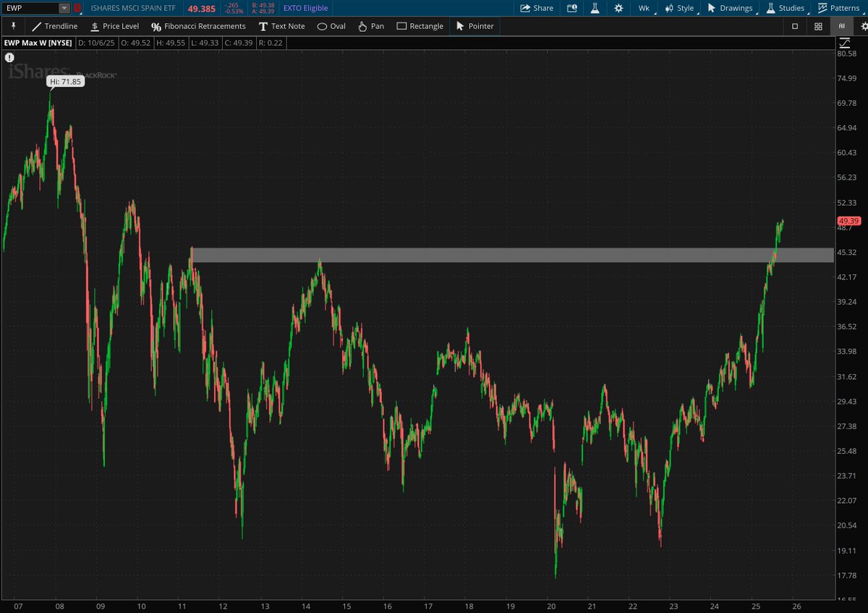This screenshot has width=868, height=613.
Task: Open the Studies dropdown menu
Action: coord(785,8)
